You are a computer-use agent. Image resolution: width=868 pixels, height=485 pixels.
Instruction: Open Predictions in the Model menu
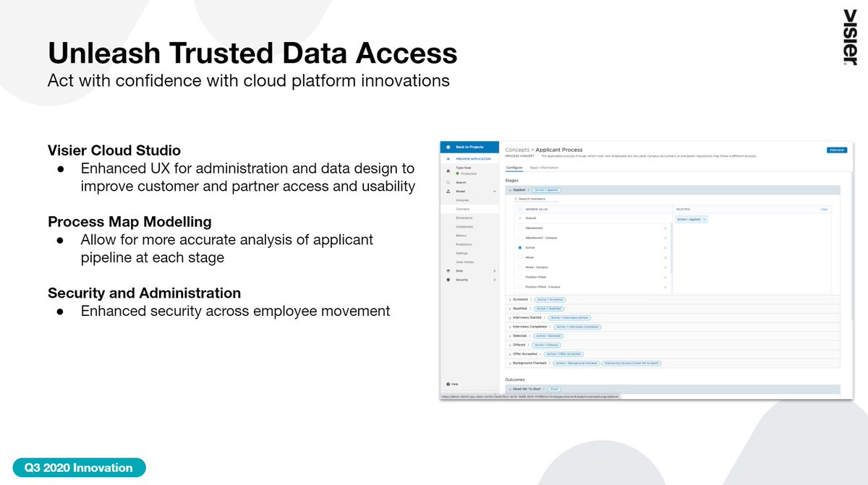pyautogui.click(x=464, y=244)
